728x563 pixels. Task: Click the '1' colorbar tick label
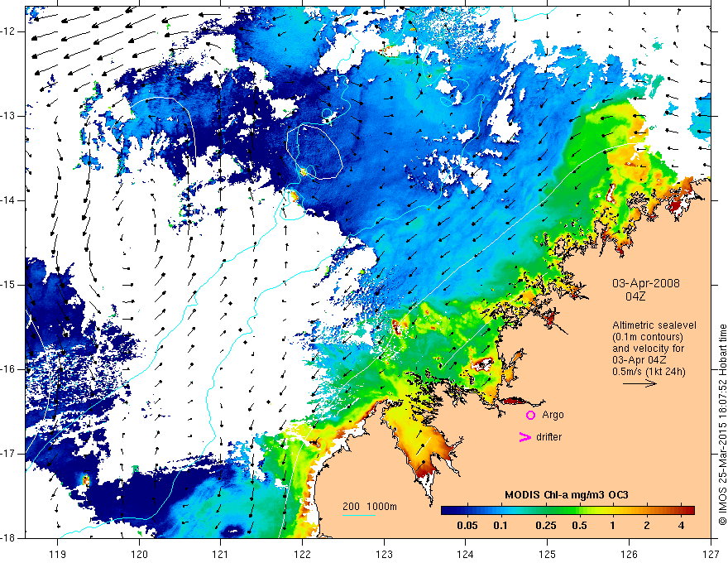tap(612, 526)
